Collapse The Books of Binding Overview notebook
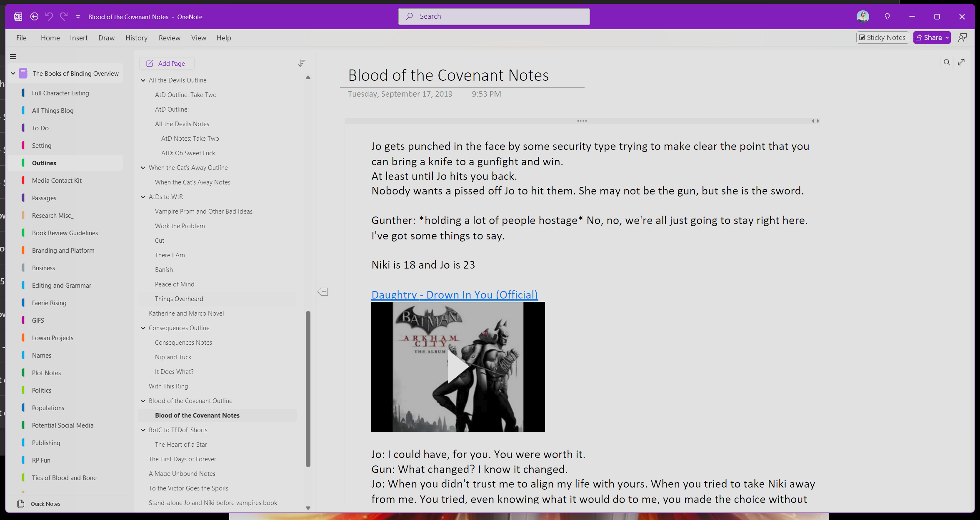The image size is (980, 520). coord(13,74)
